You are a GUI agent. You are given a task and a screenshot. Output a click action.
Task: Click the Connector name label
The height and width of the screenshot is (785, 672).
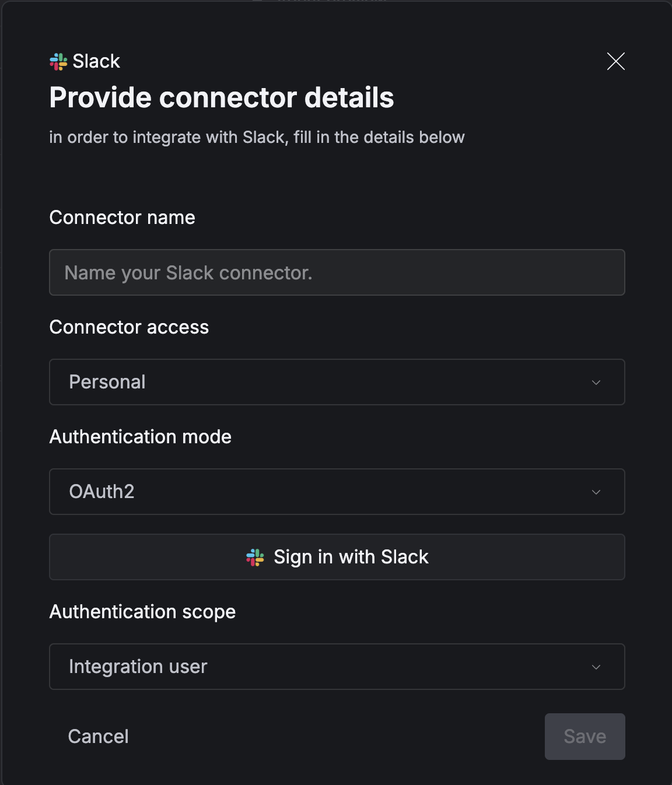click(122, 218)
